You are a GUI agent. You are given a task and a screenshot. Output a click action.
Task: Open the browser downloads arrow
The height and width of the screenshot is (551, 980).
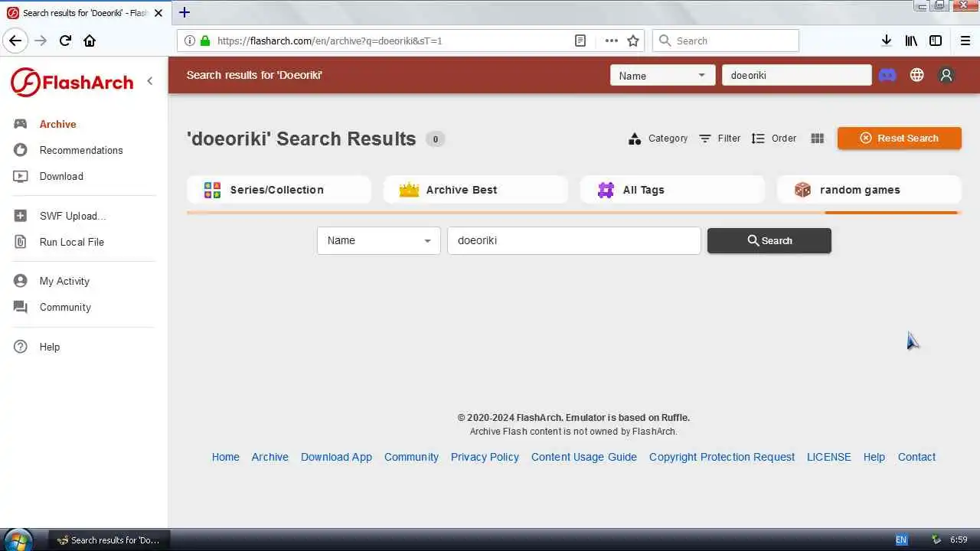tap(886, 41)
